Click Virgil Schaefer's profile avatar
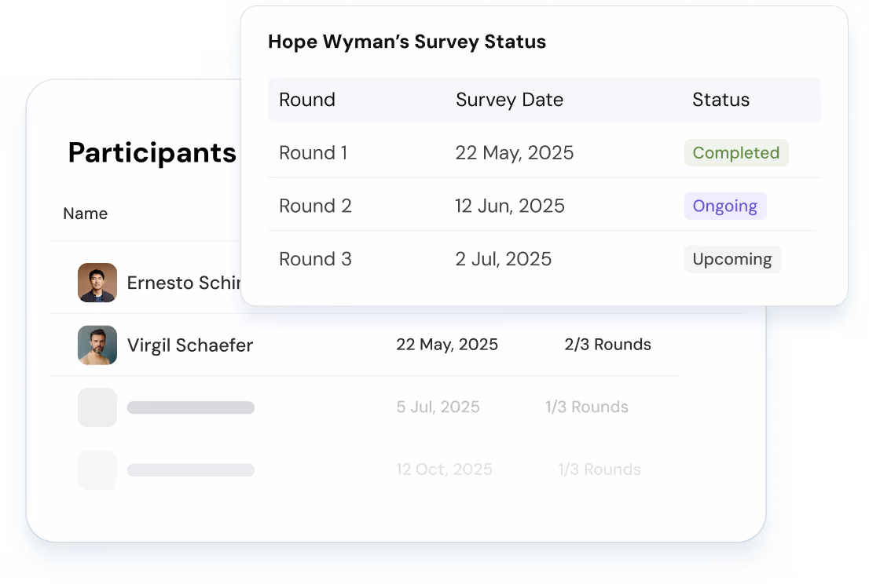The height and width of the screenshot is (588, 869). 97,345
